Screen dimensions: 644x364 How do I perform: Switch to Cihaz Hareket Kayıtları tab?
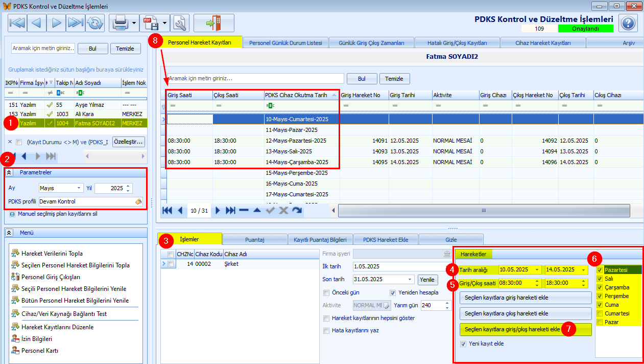coord(543,43)
